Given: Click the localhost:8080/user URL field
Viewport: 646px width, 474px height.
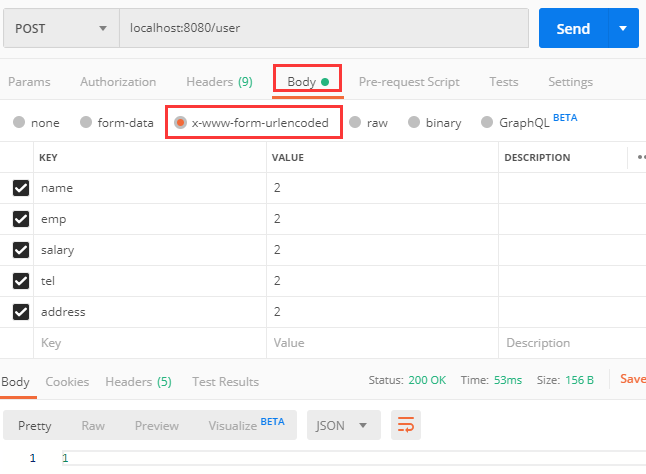Looking at the screenshot, I should [x=324, y=28].
